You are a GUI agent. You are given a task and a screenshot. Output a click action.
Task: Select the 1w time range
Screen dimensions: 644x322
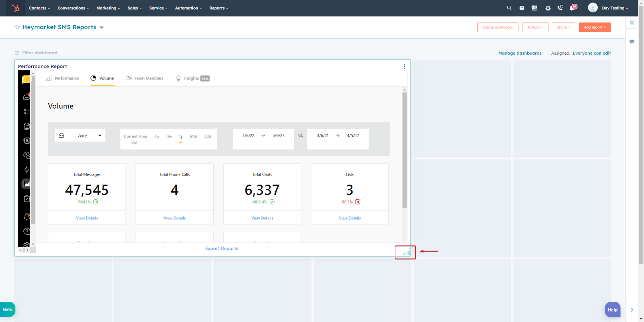pos(157,136)
